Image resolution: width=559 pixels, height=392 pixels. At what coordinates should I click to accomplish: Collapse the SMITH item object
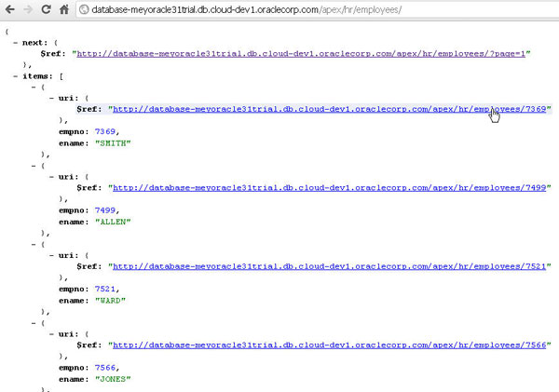pos(34,87)
